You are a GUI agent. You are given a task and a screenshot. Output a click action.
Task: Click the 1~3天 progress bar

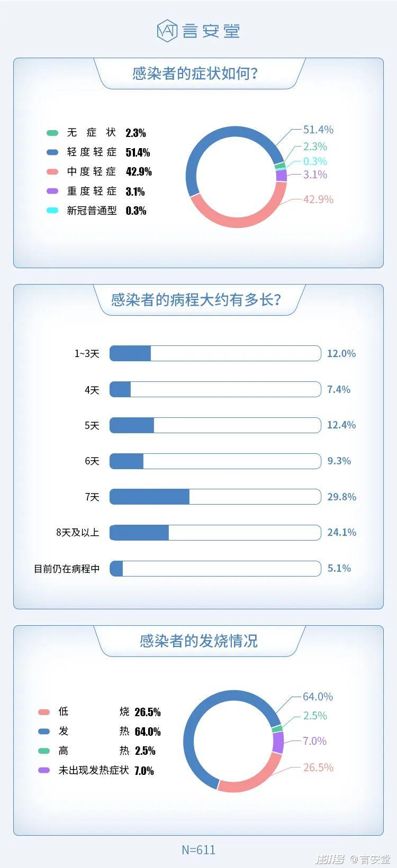click(x=215, y=353)
